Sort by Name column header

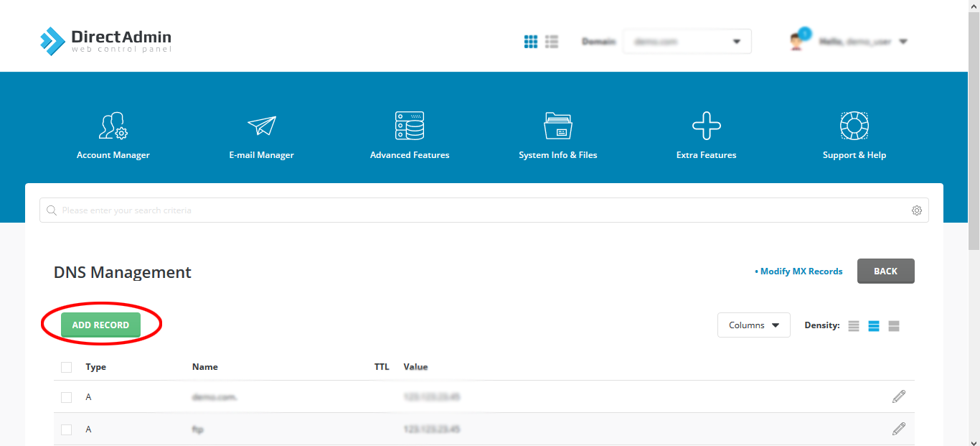pos(205,367)
